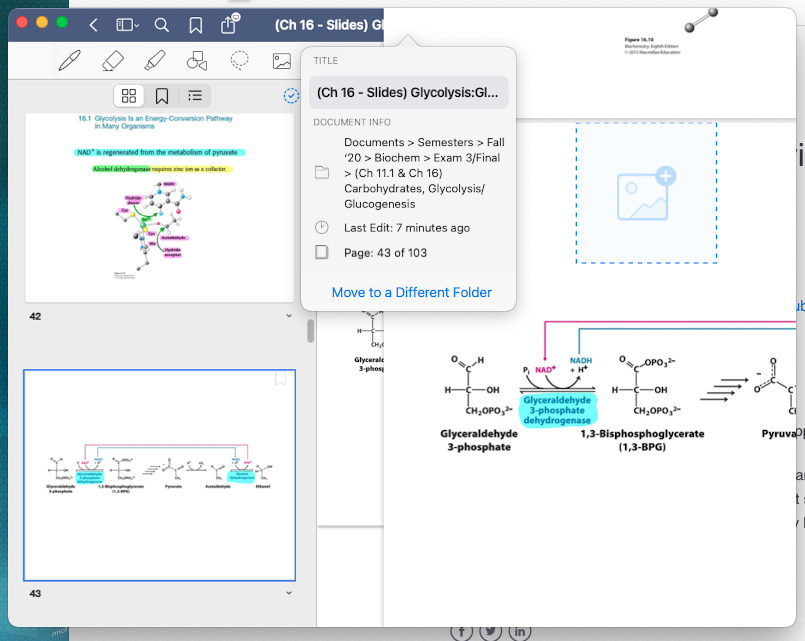Switch to bookmarks tab in sidebar
The height and width of the screenshot is (641, 805).
[x=162, y=95]
